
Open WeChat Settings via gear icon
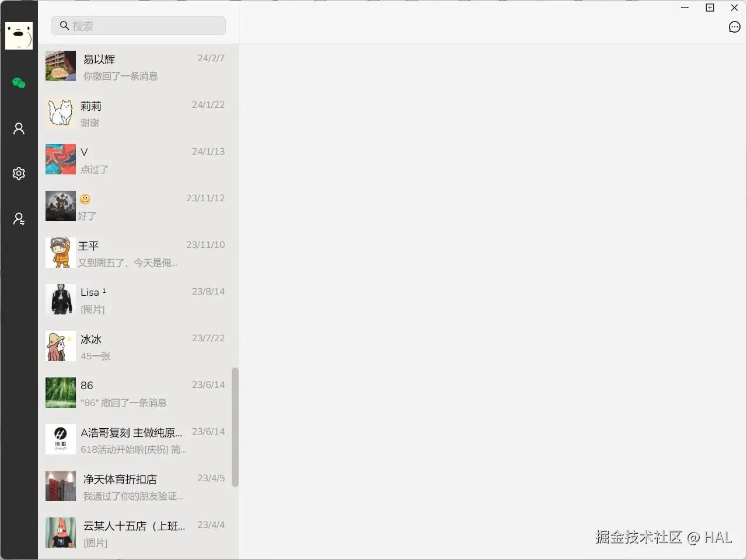18,173
